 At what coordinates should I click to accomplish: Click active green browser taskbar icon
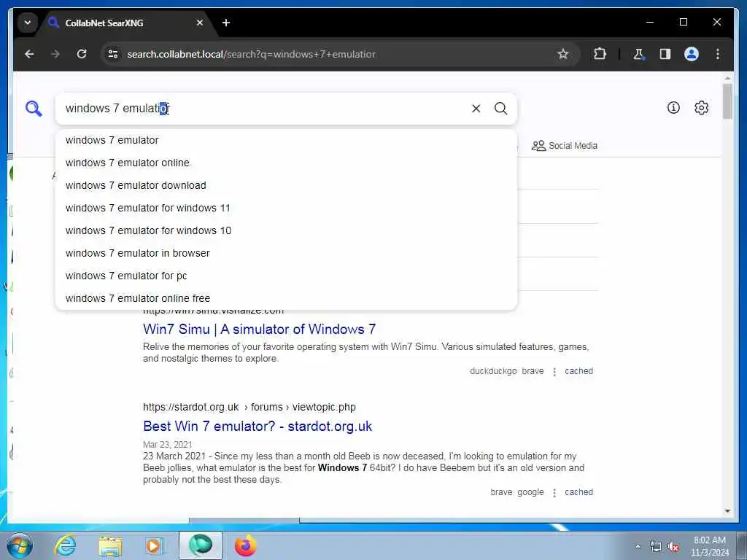point(201,545)
